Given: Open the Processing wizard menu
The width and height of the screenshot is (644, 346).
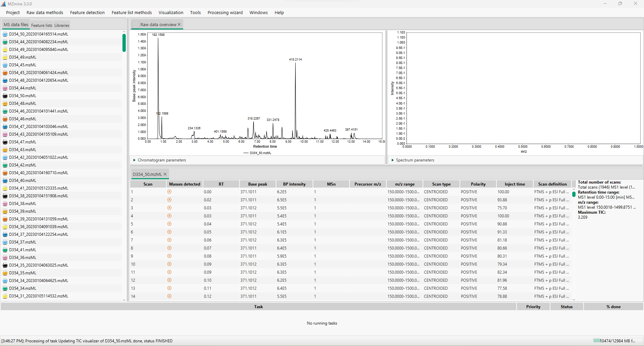Looking at the screenshot, I should coord(225,12).
